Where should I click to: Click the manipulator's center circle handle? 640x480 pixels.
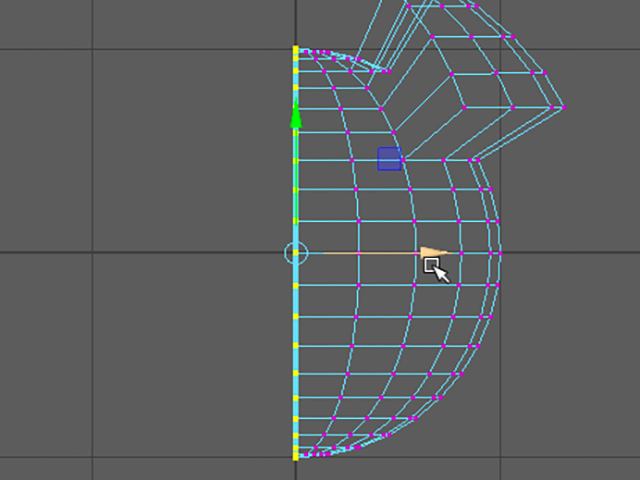(x=296, y=253)
